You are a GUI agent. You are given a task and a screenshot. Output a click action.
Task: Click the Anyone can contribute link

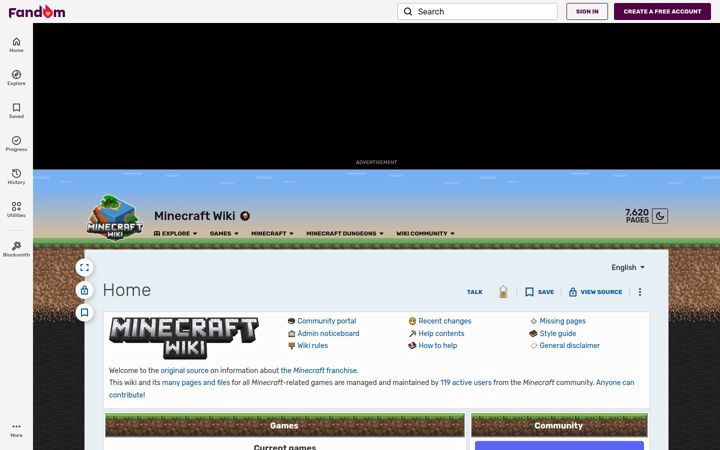pyautogui.click(x=615, y=382)
